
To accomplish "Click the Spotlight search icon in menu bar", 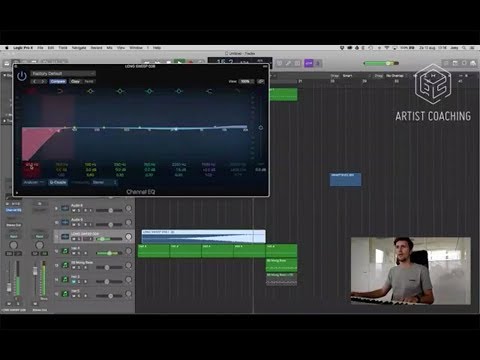I will point(464,48).
